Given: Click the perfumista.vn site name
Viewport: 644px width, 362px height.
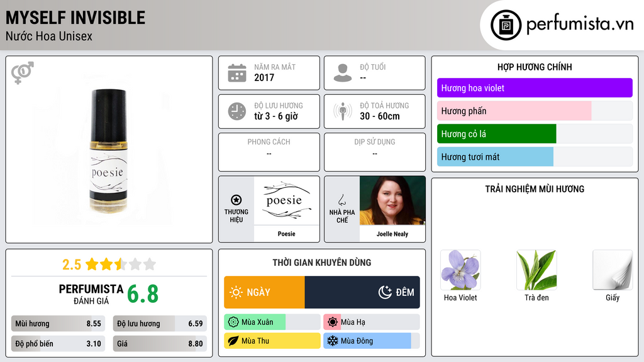Looking at the screenshot, I should pos(580,24).
